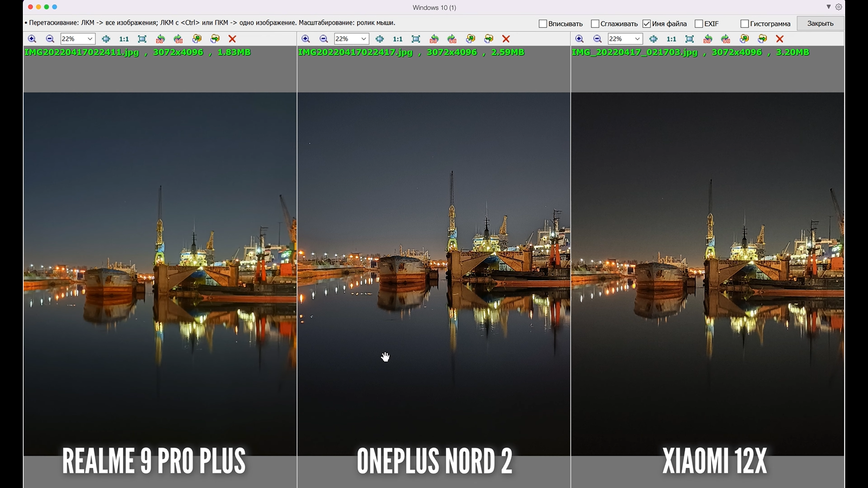This screenshot has width=868, height=488.
Task: Click the Windows 10 (1) window title
Action: (x=434, y=8)
